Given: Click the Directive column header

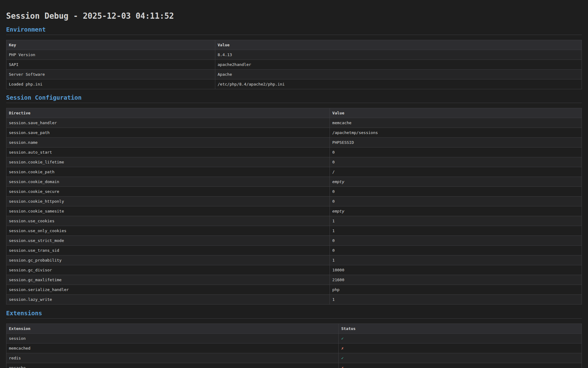Looking at the screenshot, I should 20,113.
